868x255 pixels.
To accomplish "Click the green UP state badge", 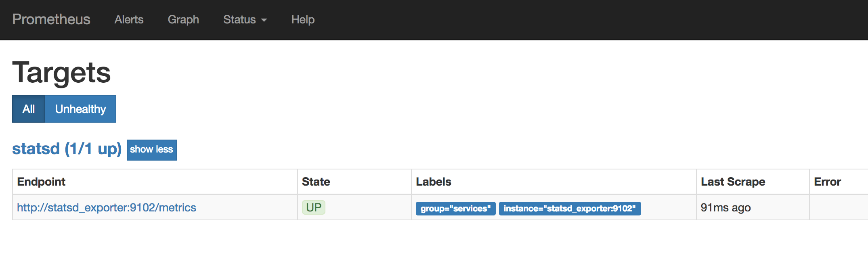I will 314,207.
